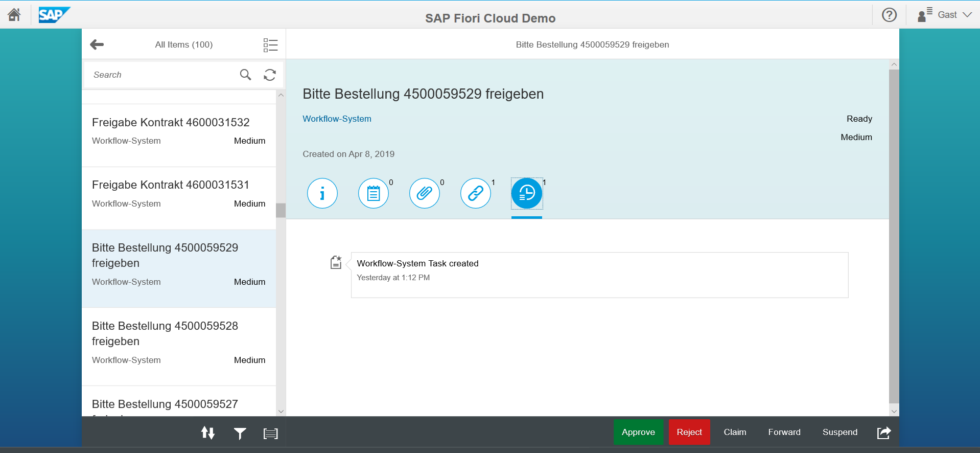Click 'All Items (100)' header
This screenshot has height=453, width=980.
[x=184, y=44]
